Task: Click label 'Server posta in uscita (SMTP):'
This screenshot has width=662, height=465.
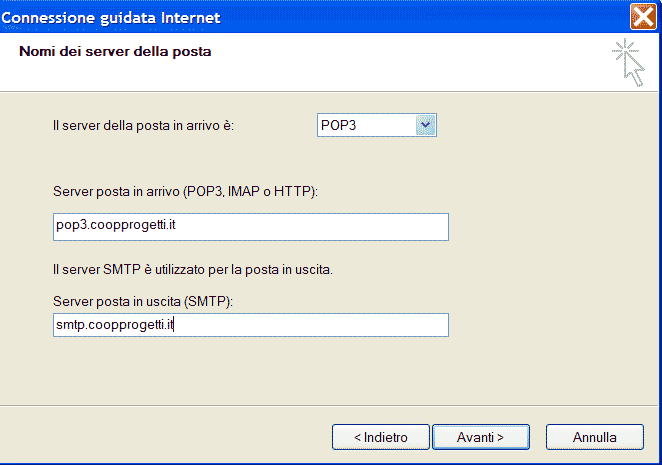Action: click(x=143, y=302)
